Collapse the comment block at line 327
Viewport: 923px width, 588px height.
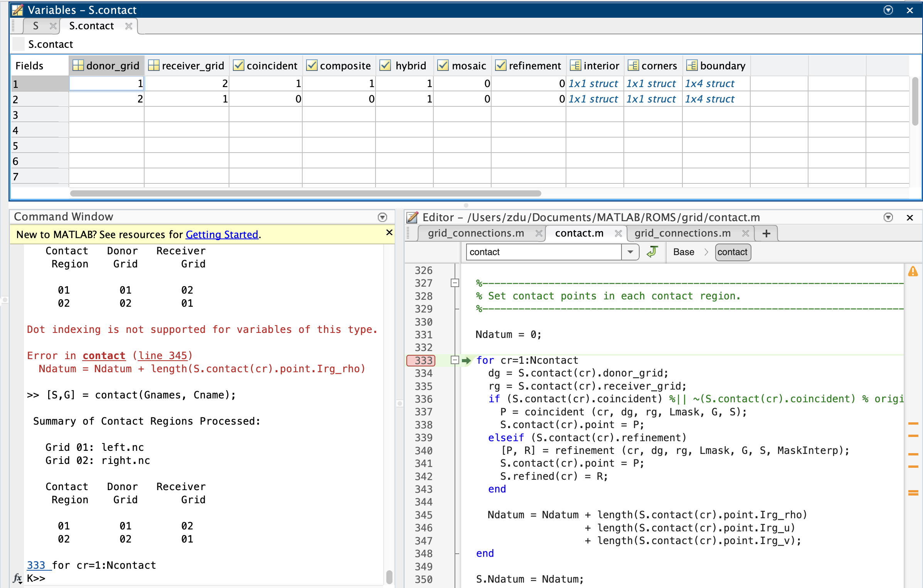pos(455,283)
